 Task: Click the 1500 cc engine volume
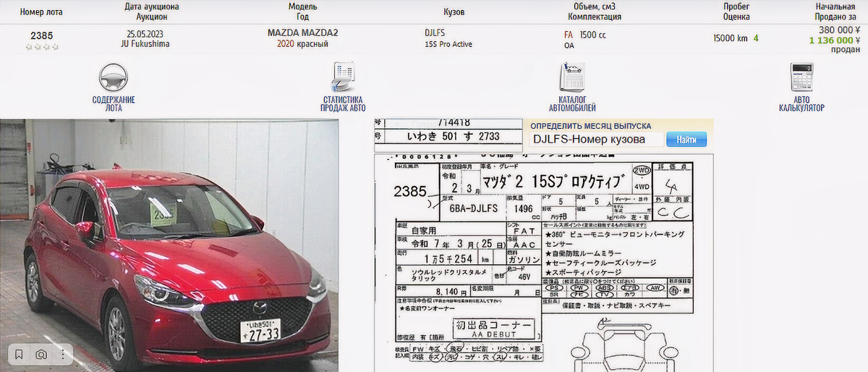[x=593, y=34]
